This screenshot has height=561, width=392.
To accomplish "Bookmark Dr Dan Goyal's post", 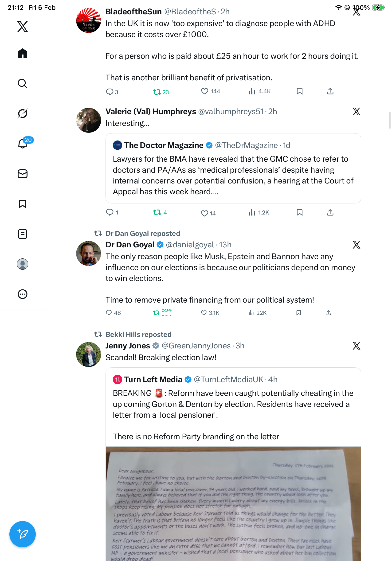I will point(298,313).
